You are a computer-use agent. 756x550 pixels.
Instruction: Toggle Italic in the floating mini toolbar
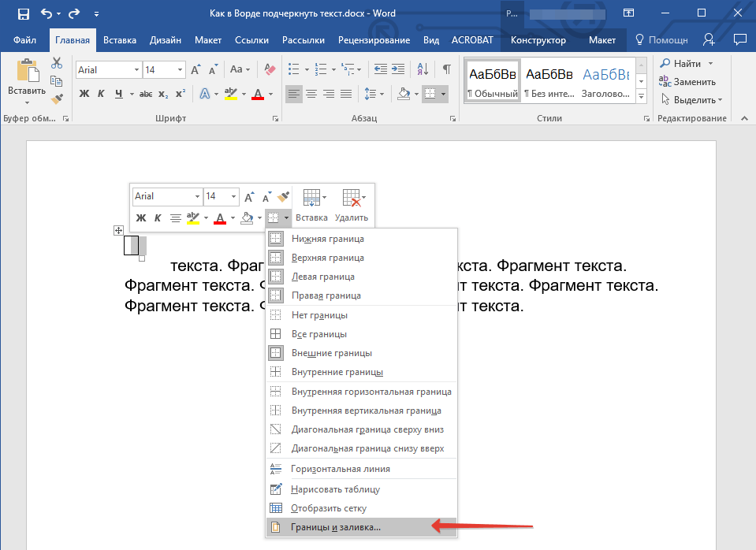(157, 218)
